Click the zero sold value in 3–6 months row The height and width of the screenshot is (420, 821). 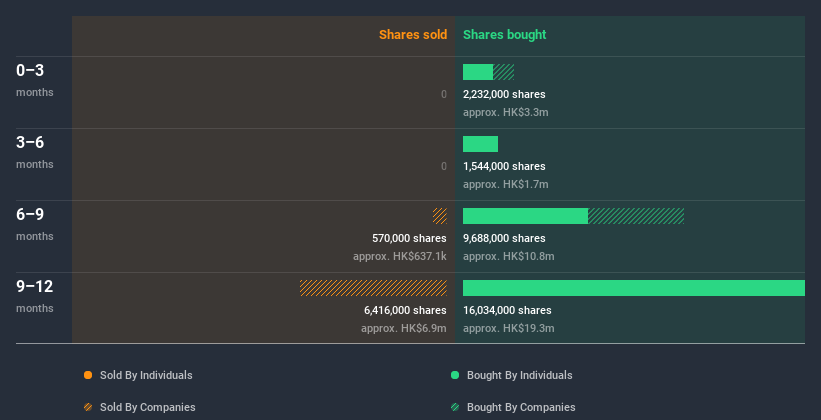point(444,166)
